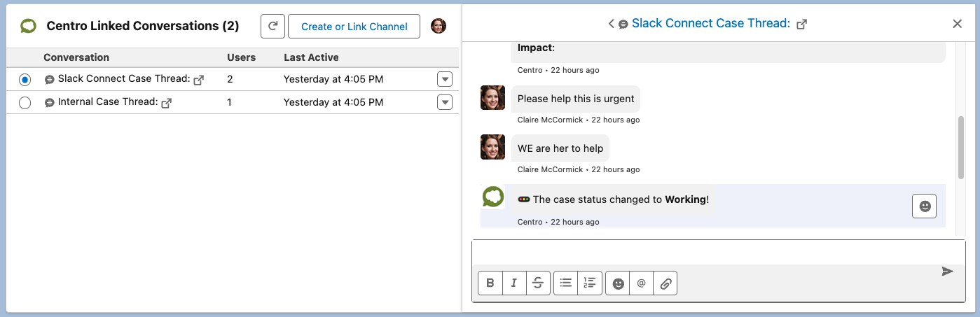
Task: Add emoji reaction to case status message
Action: pos(925,206)
